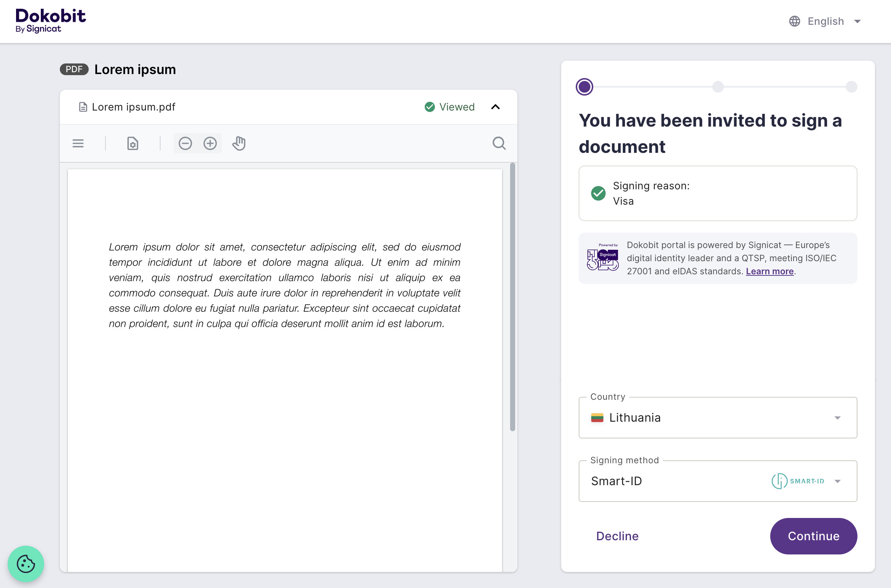Screen dimensions: 891x588
Task: Open the sidebar menu in PDF toolbar
Action: click(x=78, y=143)
